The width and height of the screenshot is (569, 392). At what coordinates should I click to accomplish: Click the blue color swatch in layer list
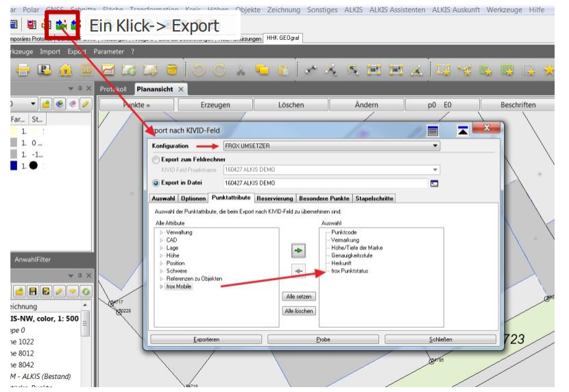coord(14,166)
